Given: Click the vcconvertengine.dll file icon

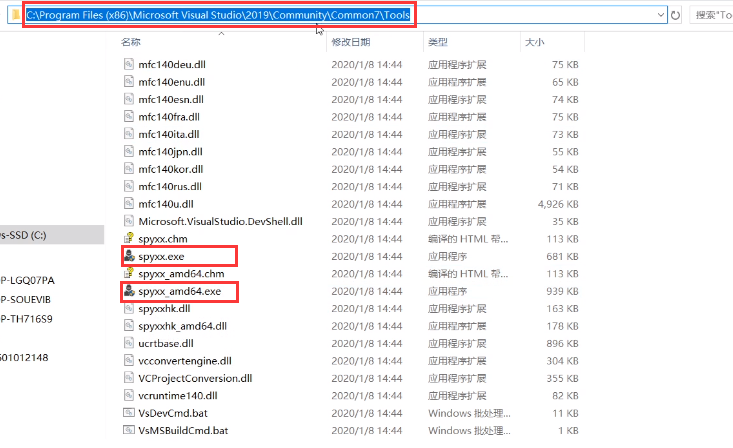Looking at the screenshot, I should [x=129, y=361].
